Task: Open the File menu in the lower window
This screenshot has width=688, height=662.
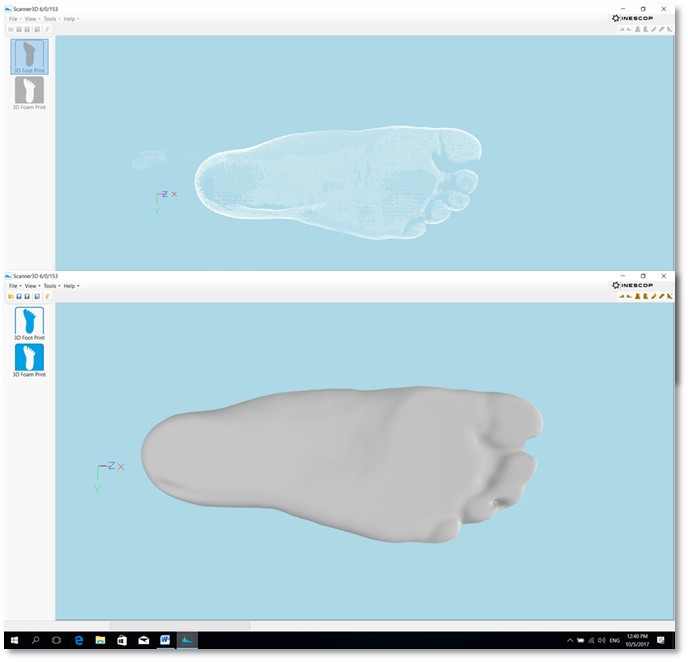Action: (13, 286)
